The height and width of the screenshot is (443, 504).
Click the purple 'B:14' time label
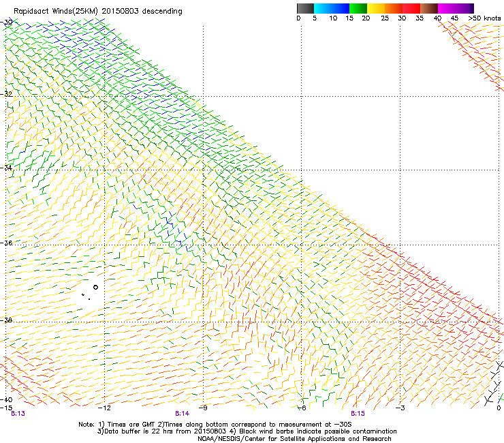coord(183,414)
